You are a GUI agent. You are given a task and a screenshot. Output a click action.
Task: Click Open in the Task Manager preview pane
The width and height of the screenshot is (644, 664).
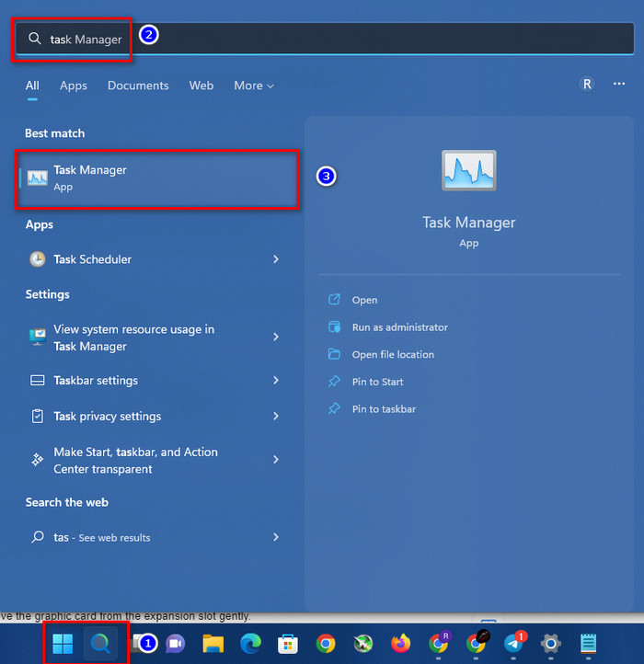(364, 300)
